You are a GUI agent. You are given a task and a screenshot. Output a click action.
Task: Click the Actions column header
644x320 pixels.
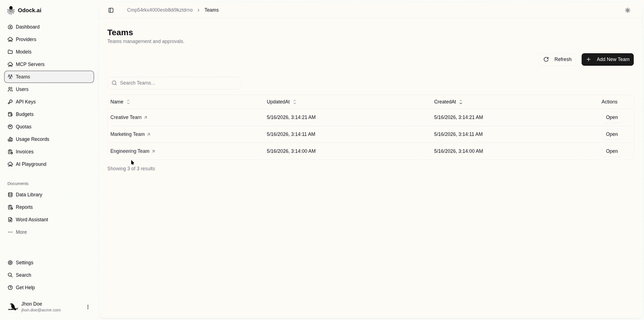click(x=609, y=102)
